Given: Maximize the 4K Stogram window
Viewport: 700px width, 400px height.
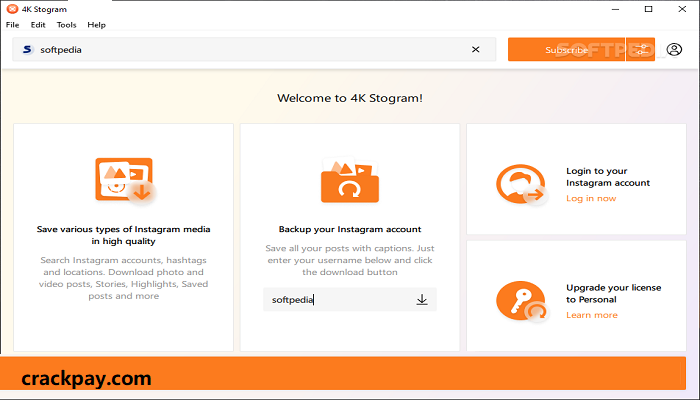Looking at the screenshot, I should [649, 9].
